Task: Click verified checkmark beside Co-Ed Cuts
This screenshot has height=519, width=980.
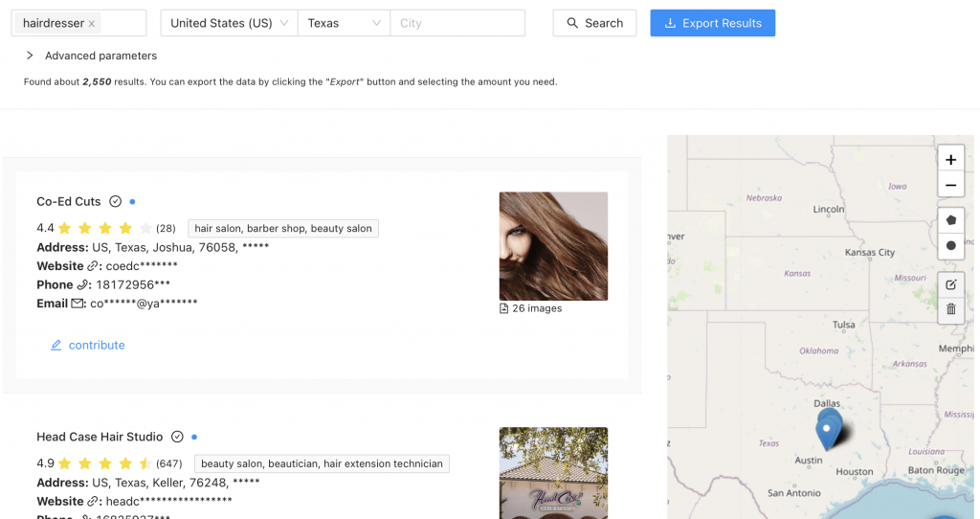Action: pyautogui.click(x=116, y=202)
